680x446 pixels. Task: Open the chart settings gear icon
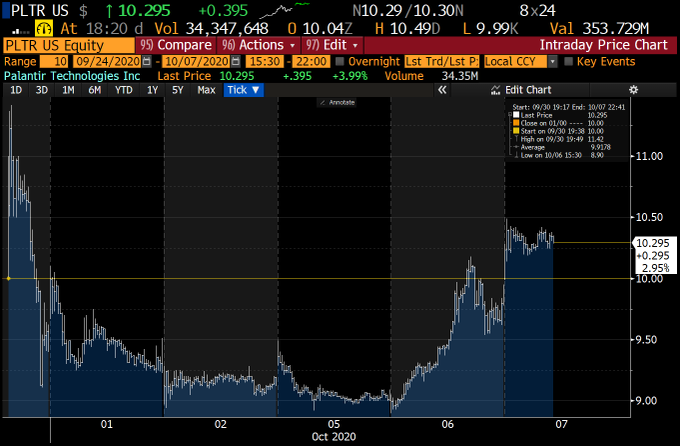[634, 90]
